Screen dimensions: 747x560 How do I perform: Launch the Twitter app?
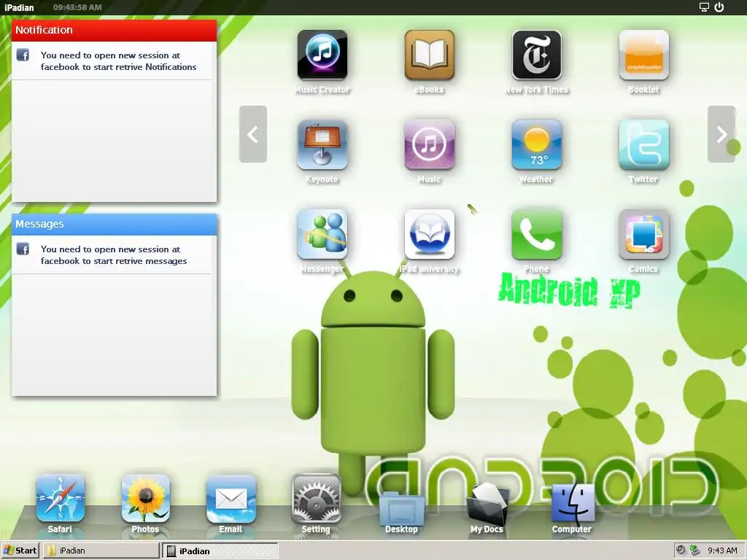click(x=643, y=145)
